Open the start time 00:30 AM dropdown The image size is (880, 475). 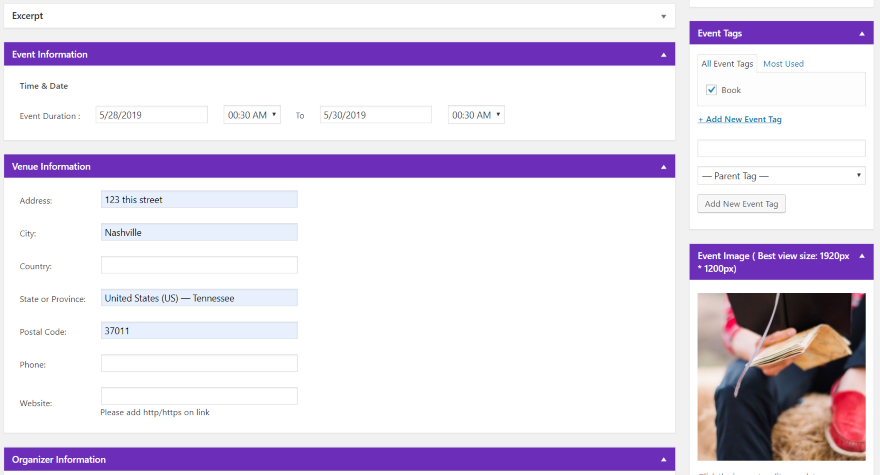(252, 115)
